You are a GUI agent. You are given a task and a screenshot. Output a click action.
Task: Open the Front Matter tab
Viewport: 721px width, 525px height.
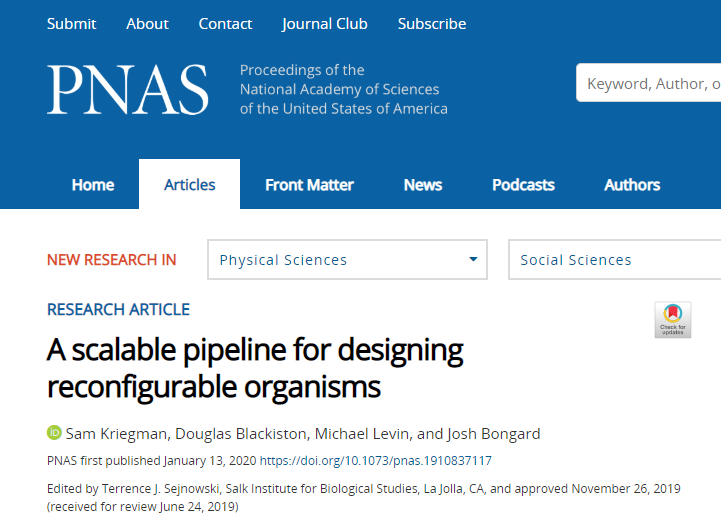pos(309,185)
